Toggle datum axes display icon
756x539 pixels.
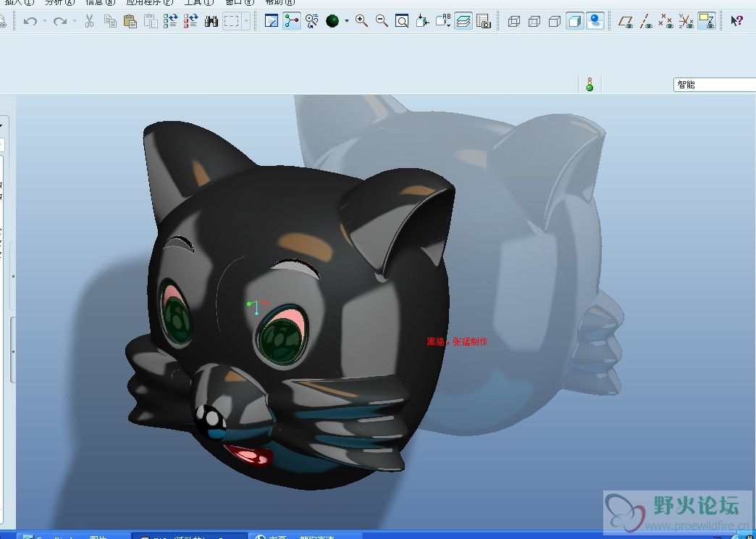point(646,21)
